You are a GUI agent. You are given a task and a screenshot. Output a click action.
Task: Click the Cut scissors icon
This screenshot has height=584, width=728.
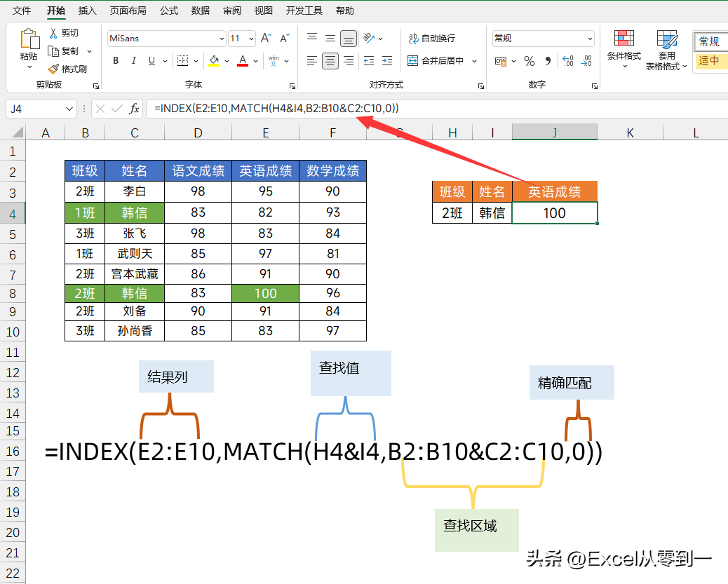[x=54, y=32]
